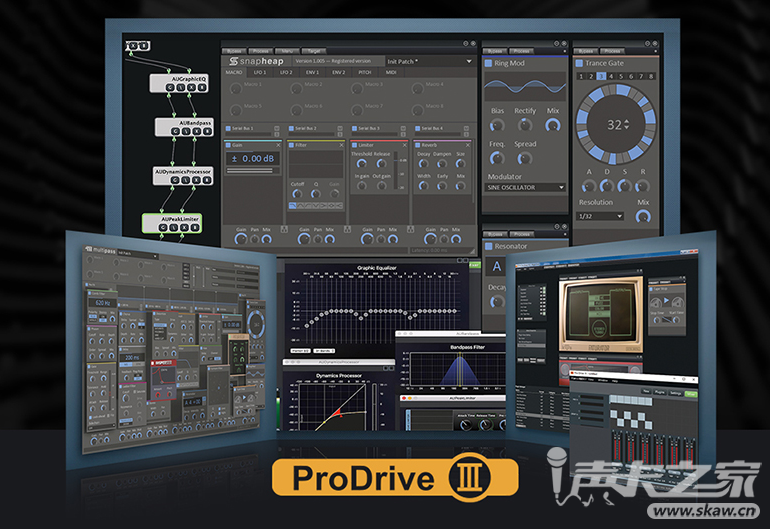Remove the Reverb module with its X
This screenshot has height=529, width=770.
[x=468, y=145]
